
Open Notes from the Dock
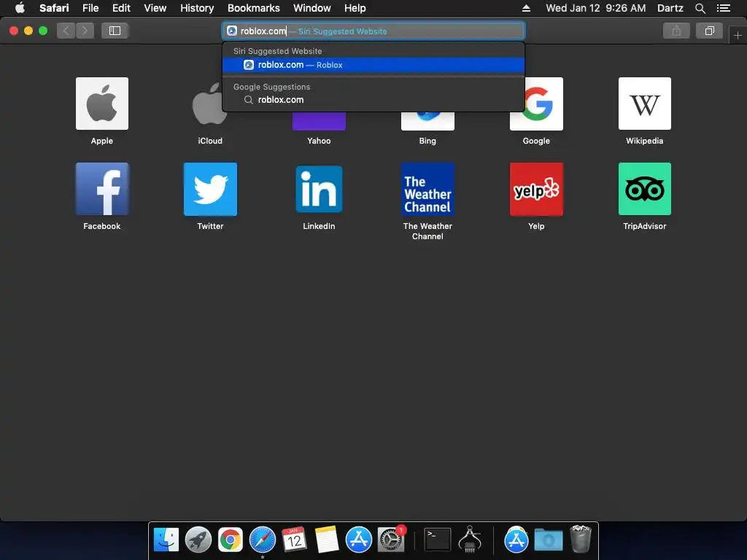tap(326, 540)
